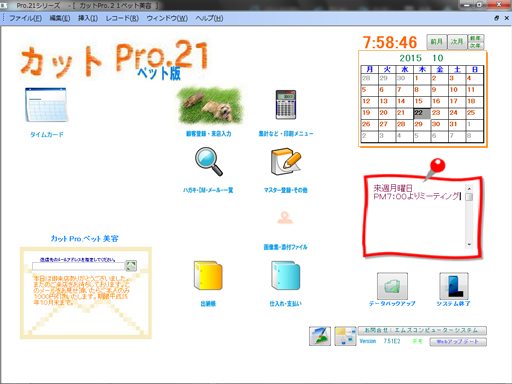Viewport: 512px width, 384px height.
Task: Open customer registration via dog photo
Action: pos(210,106)
